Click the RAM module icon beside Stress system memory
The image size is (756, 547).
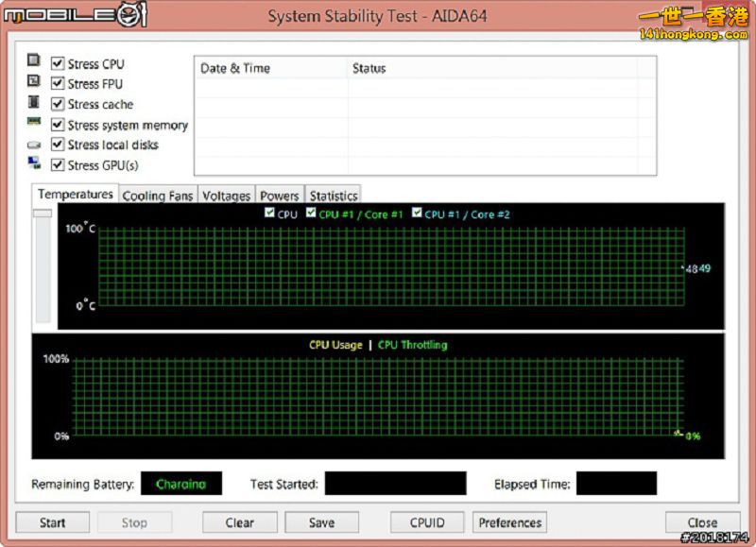click(34, 123)
